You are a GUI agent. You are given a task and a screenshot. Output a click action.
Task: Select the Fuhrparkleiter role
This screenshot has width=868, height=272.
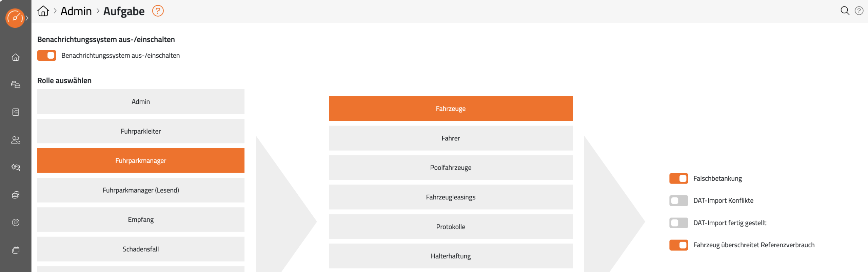coord(141,131)
